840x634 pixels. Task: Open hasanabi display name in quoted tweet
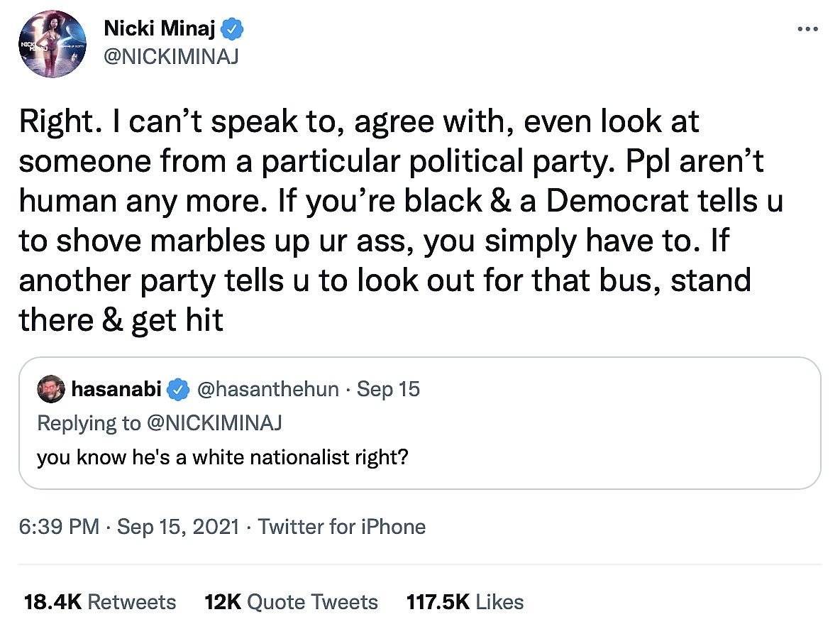(116, 390)
